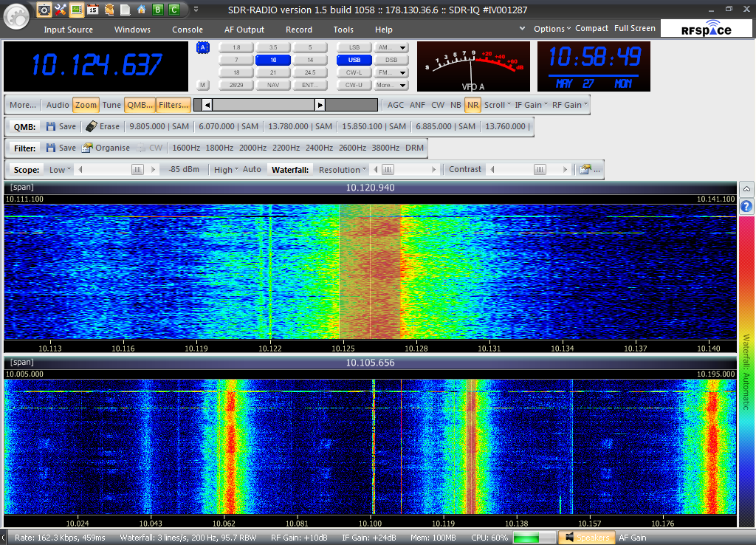Click the Contrast slider thumb
Viewport: 756px width, 545px height.
540,169
